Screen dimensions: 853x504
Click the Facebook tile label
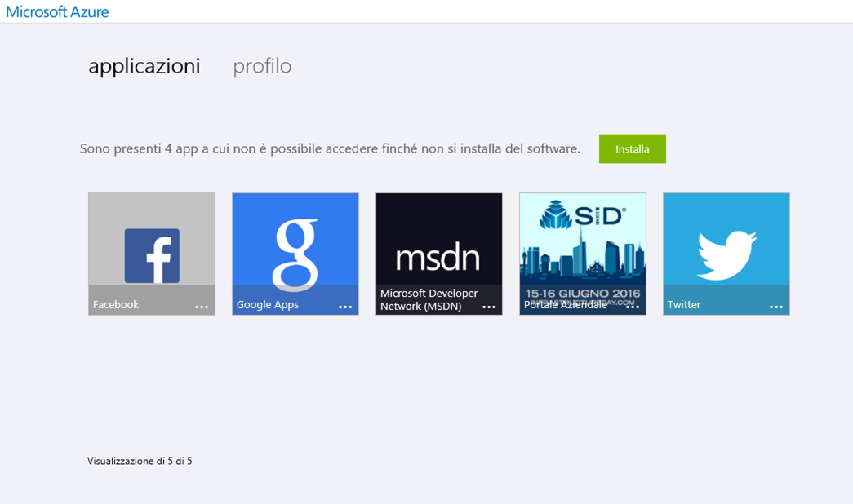click(116, 304)
